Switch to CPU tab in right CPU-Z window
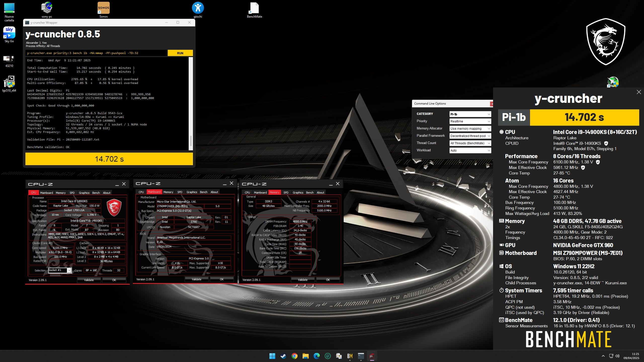Screen dimensions: 644x362 pos(247,193)
